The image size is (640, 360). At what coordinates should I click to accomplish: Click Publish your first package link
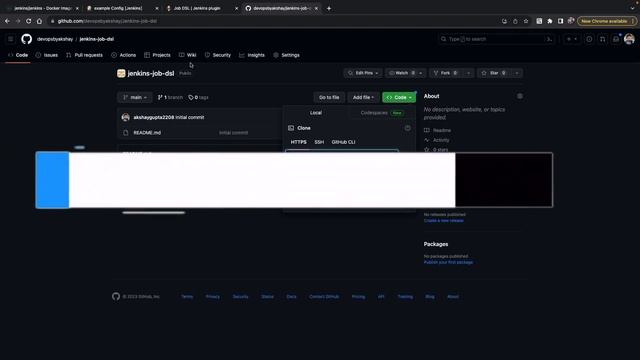coord(448,262)
